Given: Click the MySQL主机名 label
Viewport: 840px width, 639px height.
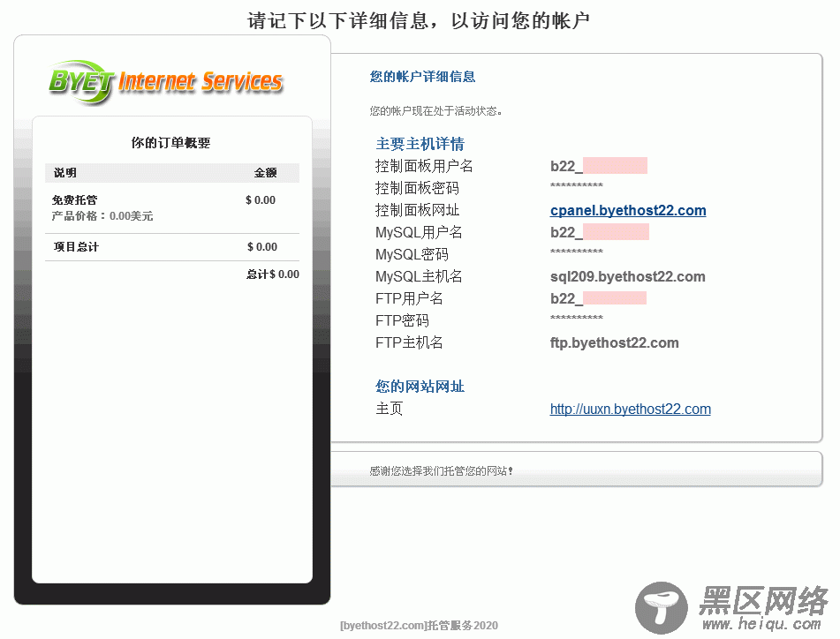Looking at the screenshot, I should coord(419,276).
